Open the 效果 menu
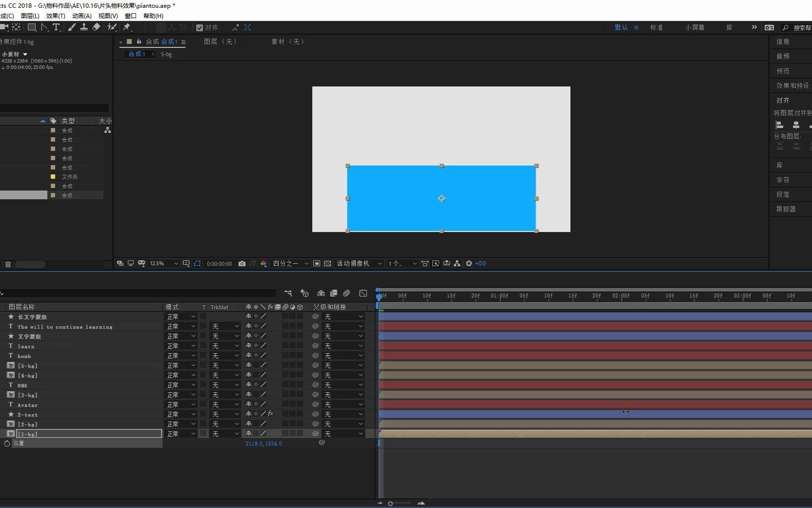The height and width of the screenshot is (508, 812). [x=55, y=16]
